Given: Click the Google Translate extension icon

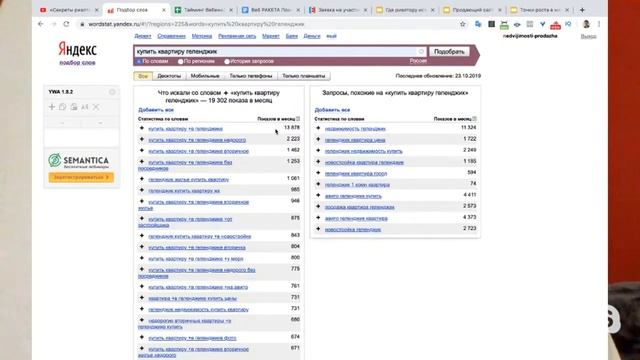Looking at the screenshot, I should [x=478, y=24].
